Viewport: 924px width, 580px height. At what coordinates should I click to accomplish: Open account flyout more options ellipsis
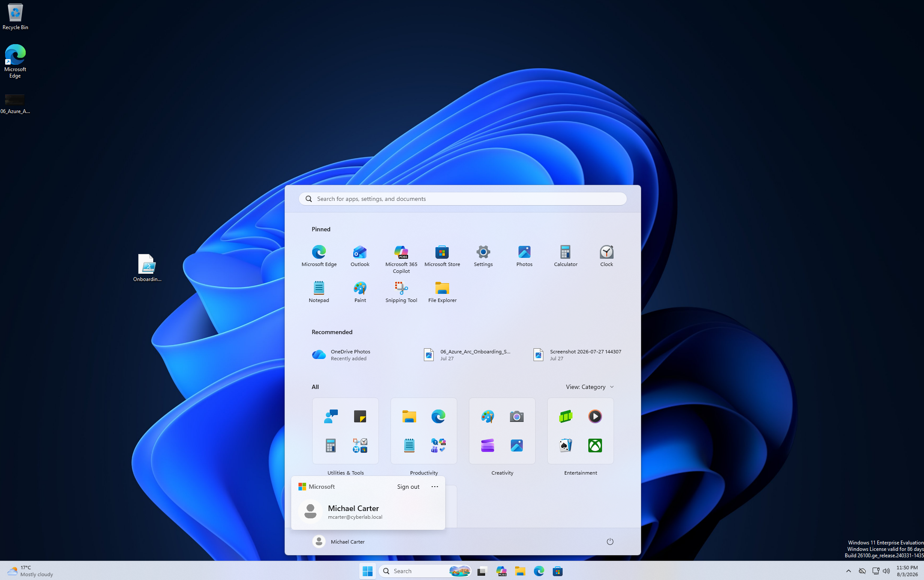(435, 487)
